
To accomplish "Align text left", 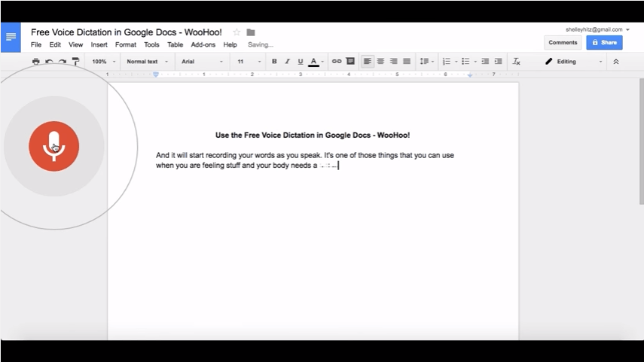I will tap(367, 62).
